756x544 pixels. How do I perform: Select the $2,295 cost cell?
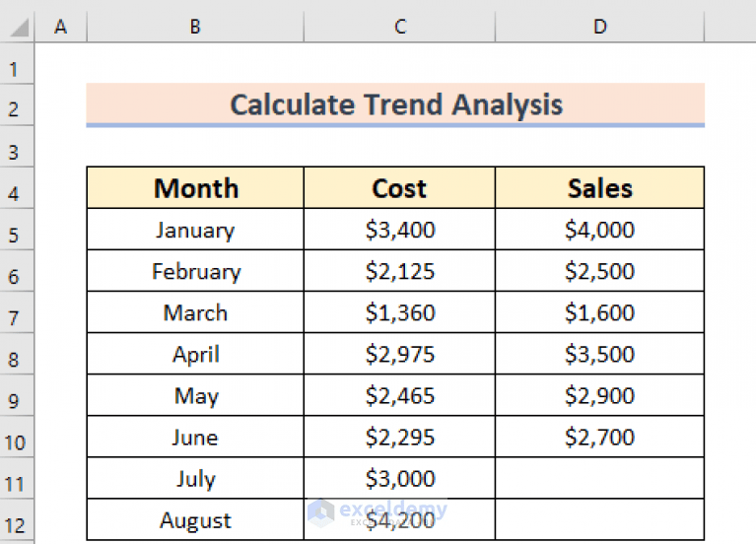point(400,437)
